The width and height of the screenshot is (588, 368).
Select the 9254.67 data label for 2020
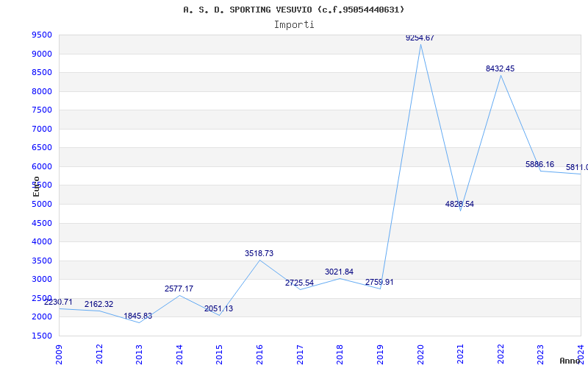pyautogui.click(x=420, y=38)
